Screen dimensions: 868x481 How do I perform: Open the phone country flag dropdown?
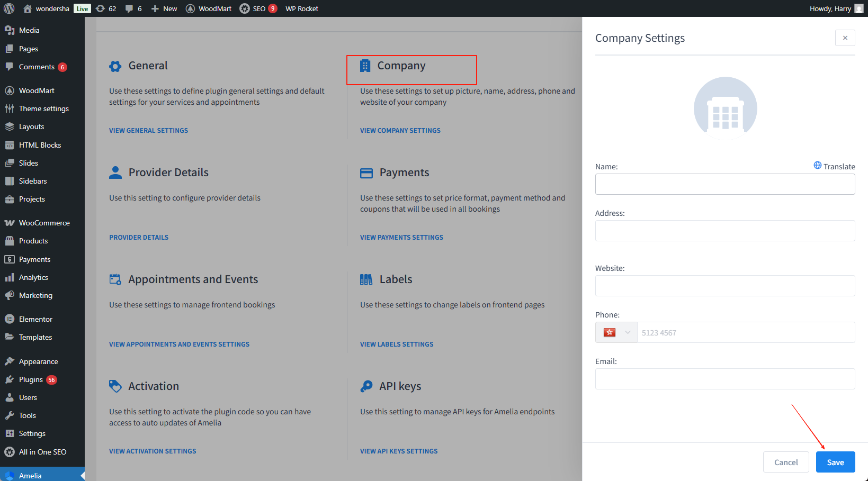(x=616, y=332)
